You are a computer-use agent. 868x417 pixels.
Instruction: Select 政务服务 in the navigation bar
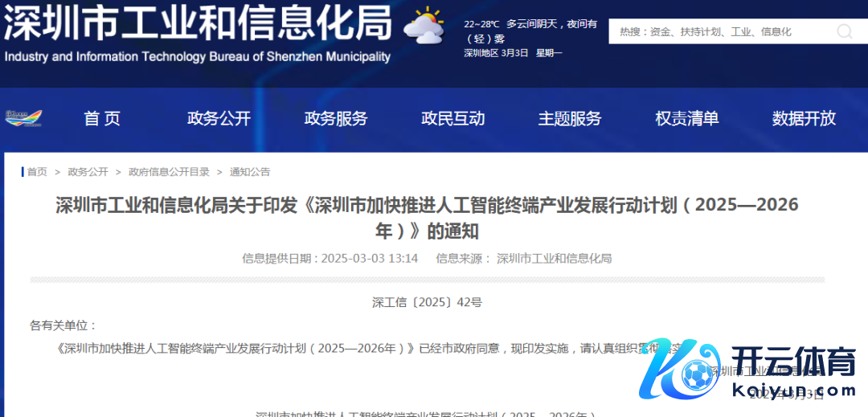pyautogui.click(x=336, y=119)
